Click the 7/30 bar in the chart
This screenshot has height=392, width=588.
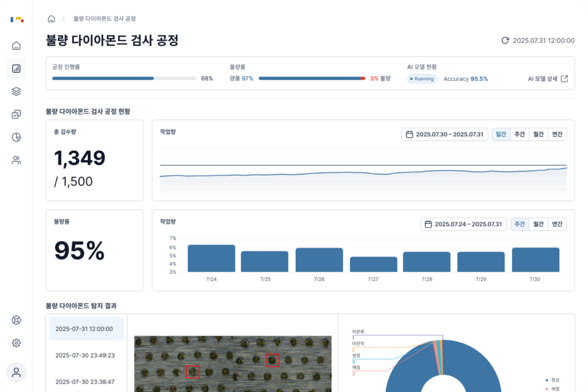tap(536, 260)
